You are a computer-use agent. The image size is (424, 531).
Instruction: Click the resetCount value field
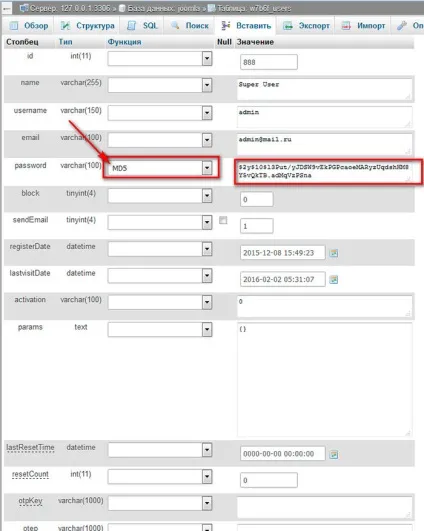[x=269, y=480]
